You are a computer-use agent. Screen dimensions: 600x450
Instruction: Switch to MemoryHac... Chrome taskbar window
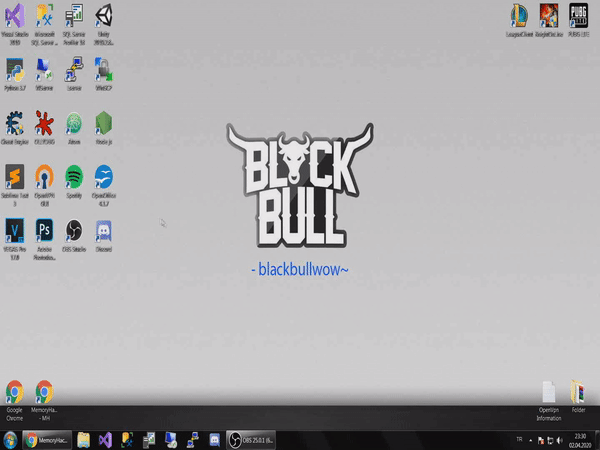(47, 440)
